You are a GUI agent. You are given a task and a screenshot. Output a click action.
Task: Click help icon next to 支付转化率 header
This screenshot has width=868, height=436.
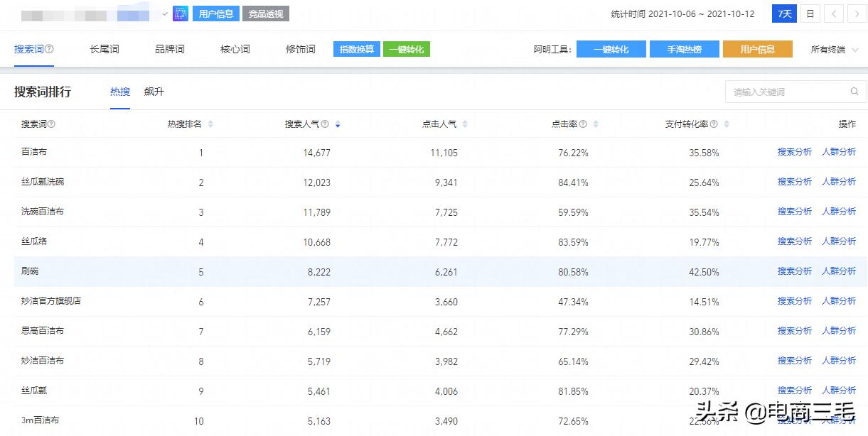tap(714, 124)
